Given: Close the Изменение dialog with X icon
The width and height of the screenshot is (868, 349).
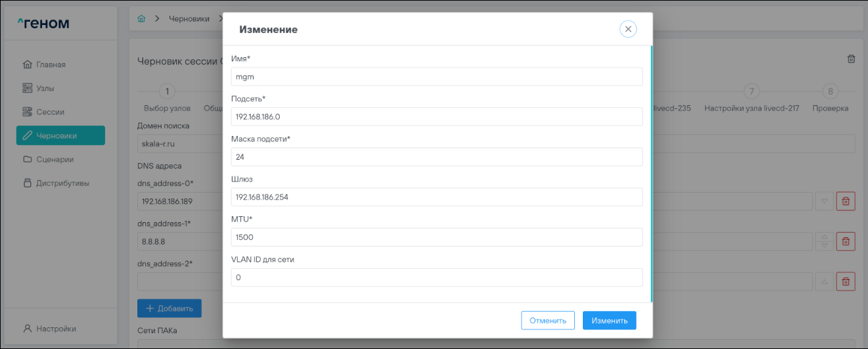Looking at the screenshot, I should 628,29.
